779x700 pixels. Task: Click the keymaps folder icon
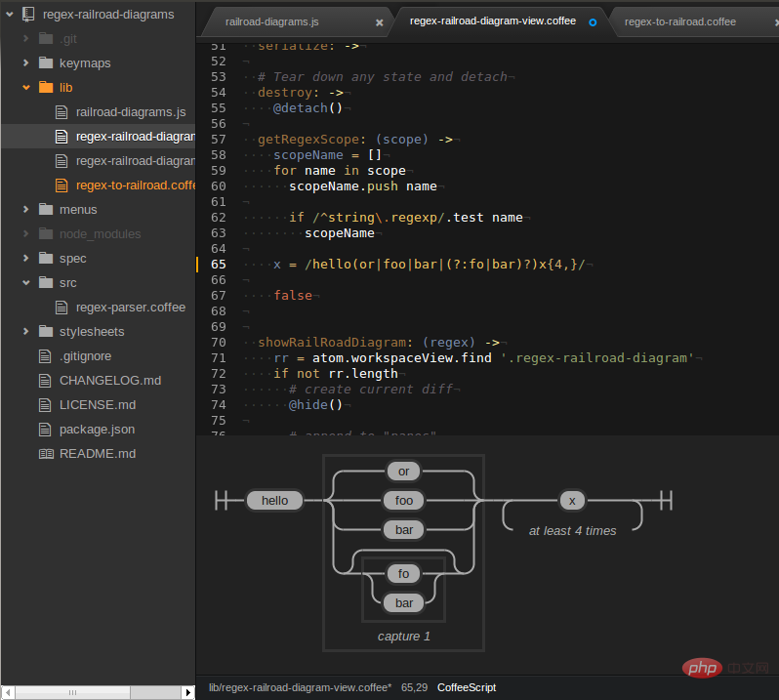click(46, 62)
